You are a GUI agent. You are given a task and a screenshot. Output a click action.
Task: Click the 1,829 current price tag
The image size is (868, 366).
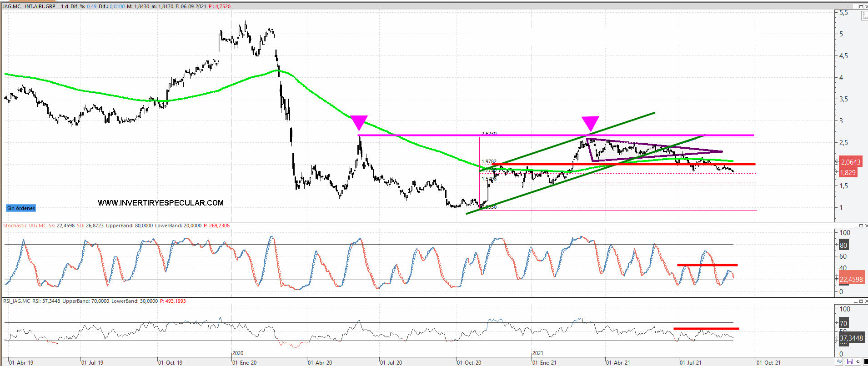coord(848,172)
